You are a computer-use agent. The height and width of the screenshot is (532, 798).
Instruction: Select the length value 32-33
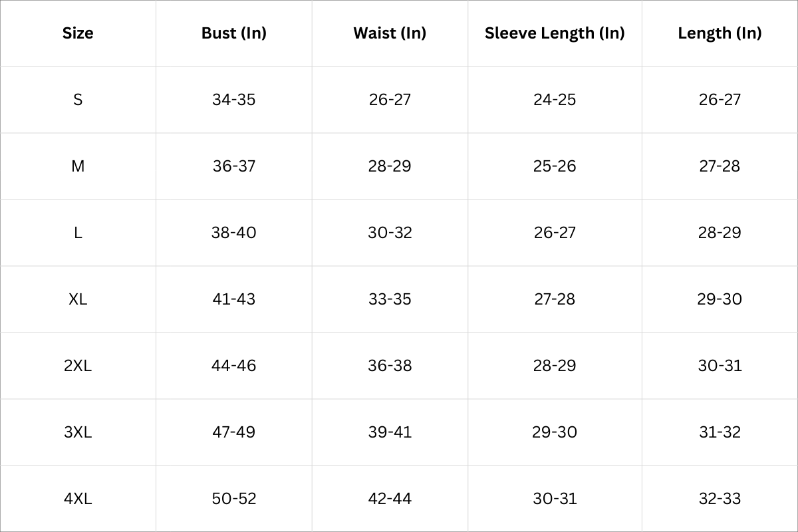(720, 499)
